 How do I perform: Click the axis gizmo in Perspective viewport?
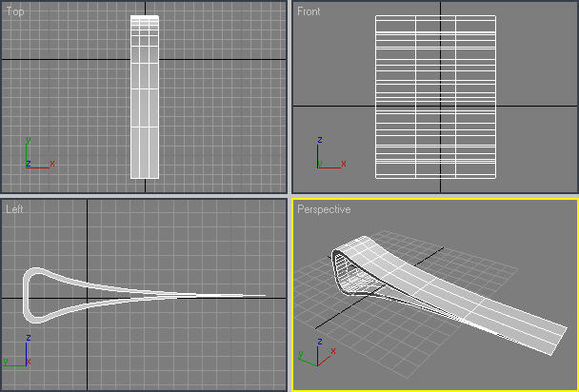tap(317, 352)
